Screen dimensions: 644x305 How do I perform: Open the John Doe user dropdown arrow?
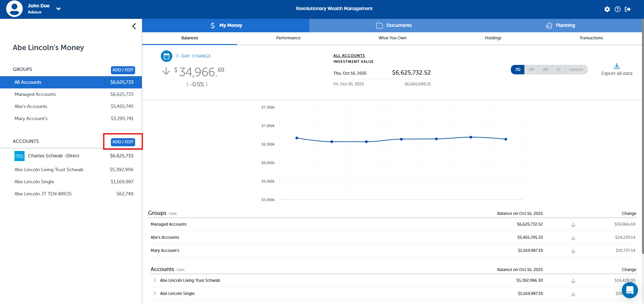point(58,9)
